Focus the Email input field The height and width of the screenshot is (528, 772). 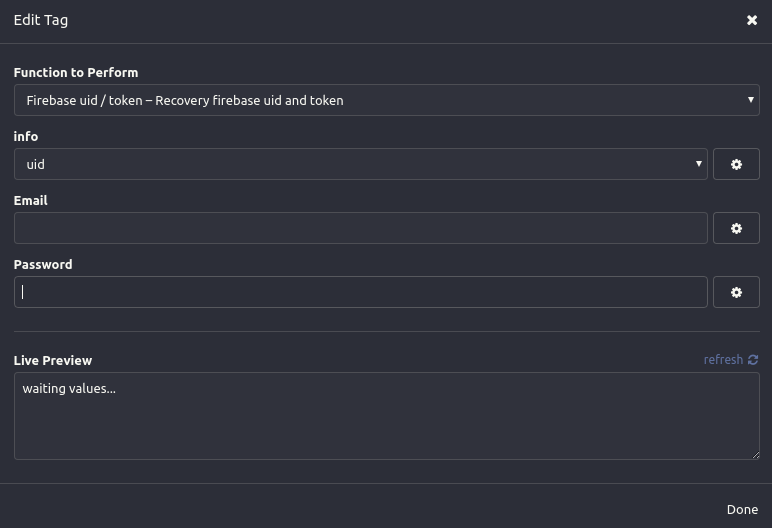pos(360,228)
